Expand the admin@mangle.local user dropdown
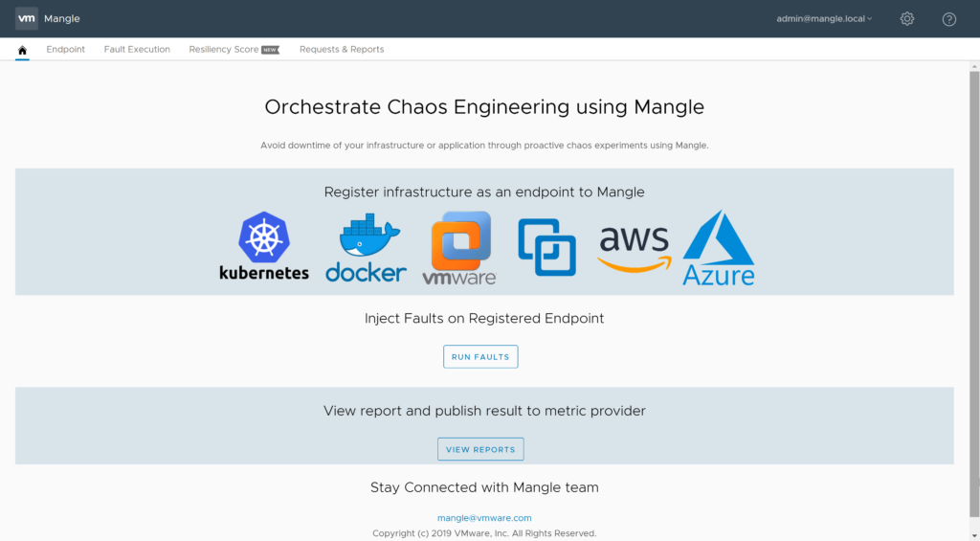Viewport: 980px width, 541px height. tap(824, 19)
